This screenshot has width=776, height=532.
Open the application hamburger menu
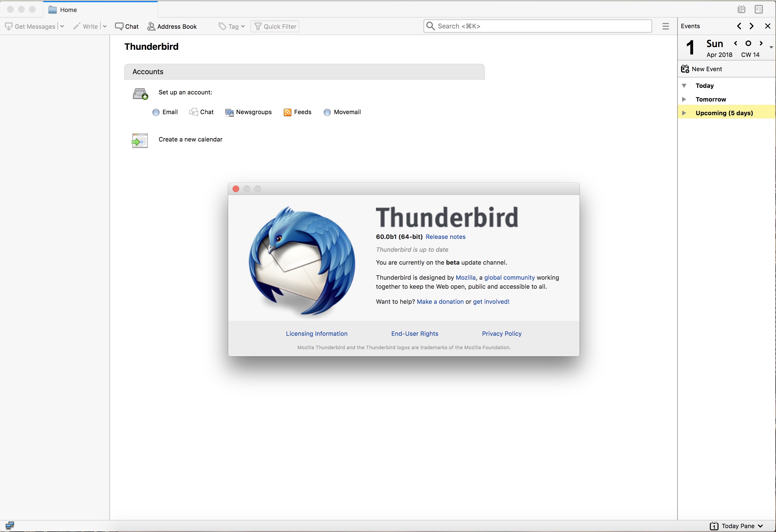point(665,26)
